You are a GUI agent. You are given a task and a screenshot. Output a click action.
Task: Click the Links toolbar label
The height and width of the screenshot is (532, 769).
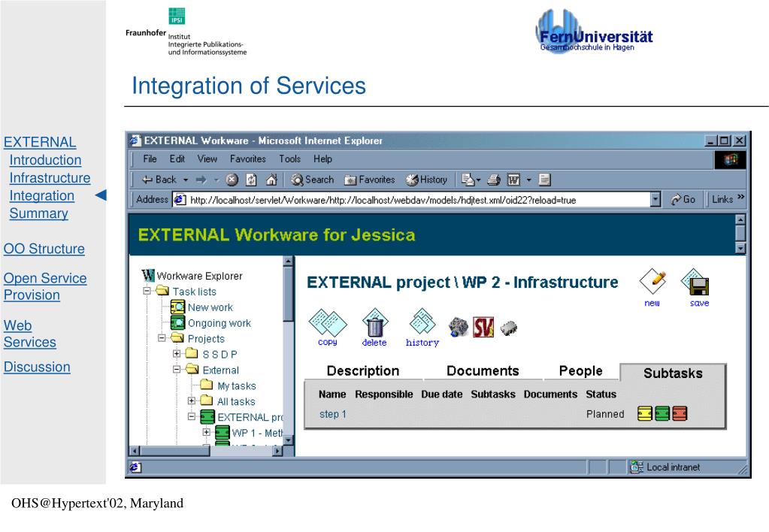point(722,200)
